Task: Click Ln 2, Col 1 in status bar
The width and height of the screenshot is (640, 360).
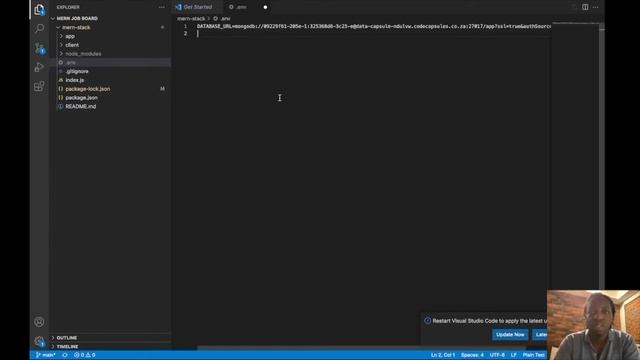Action: 443,355
